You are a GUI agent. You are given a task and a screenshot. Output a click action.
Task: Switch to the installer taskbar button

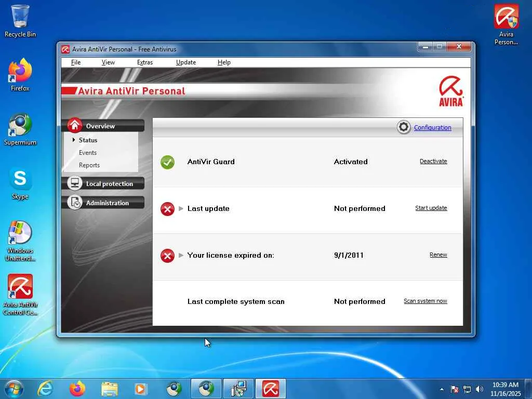point(238,389)
